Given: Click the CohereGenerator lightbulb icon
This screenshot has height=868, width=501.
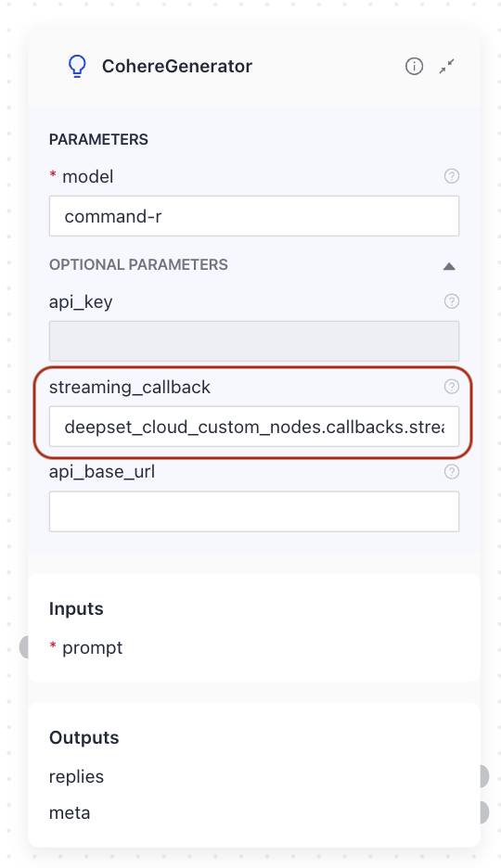Looking at the screenshot, I should 77,67.
